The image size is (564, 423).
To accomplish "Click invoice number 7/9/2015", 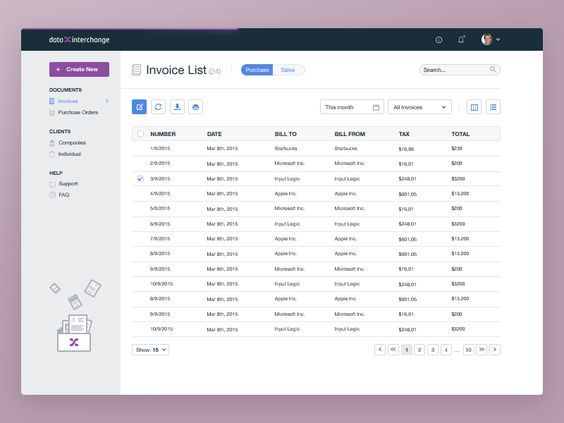I will point(160,238).
